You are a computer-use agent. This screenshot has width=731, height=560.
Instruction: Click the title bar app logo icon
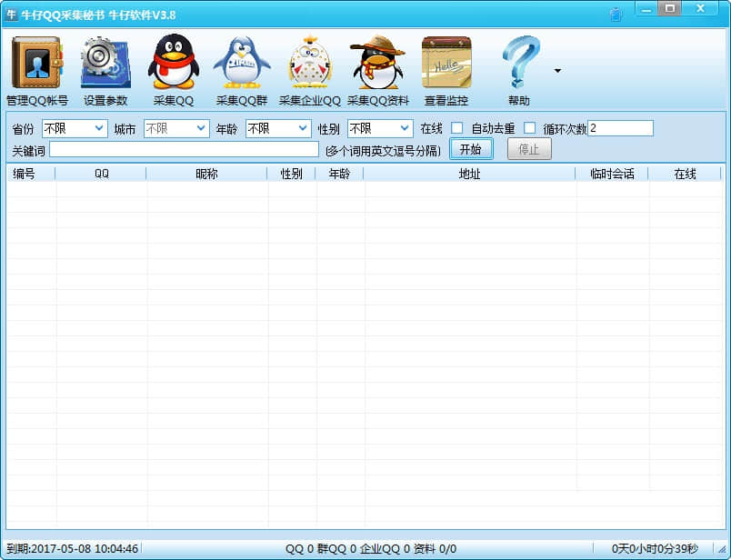(x=11, y=15)
